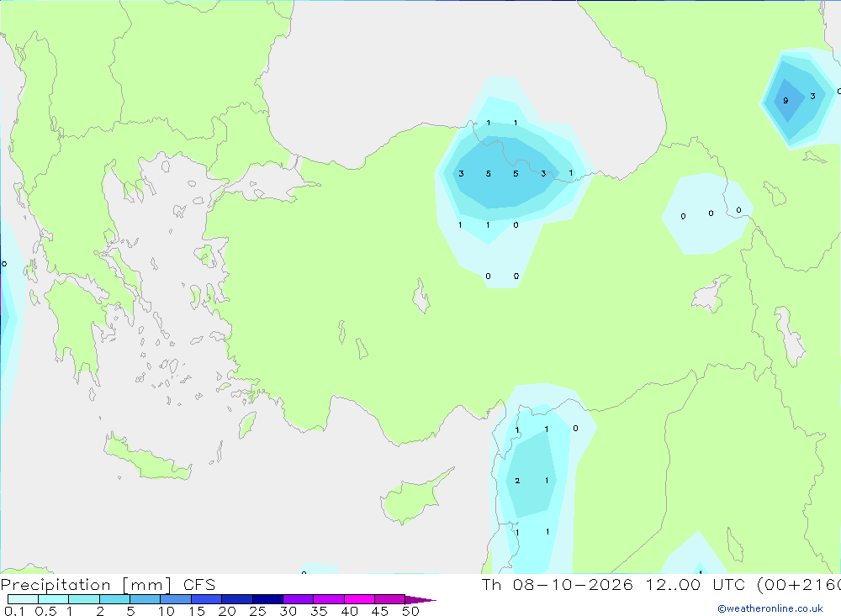Click the '2' precipitation value near Syria coast
Screen dimensions: 841x616
(x=517, y=481)
